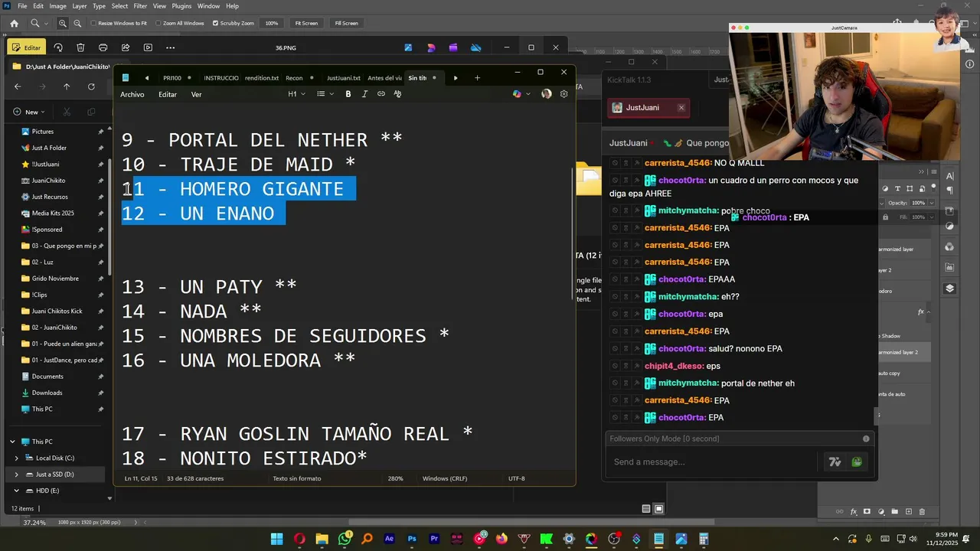
Task: Toggle bold formatting in Notepad
Action: pos(348,94)
